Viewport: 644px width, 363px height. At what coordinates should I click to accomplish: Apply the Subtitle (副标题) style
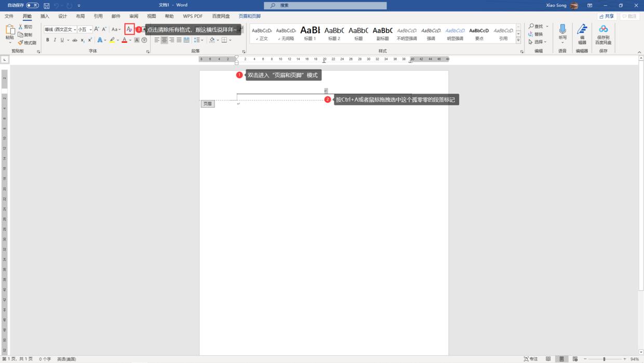click(x=383, y=33)
